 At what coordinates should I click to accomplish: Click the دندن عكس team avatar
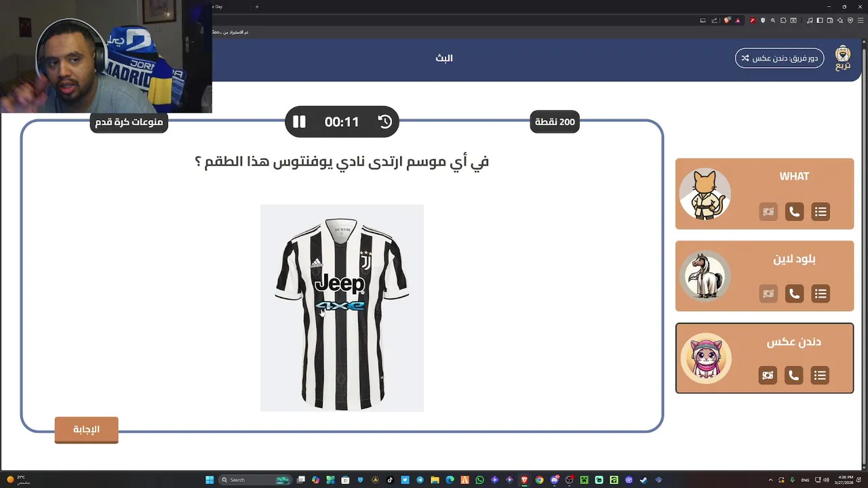[x=706, y=358]
